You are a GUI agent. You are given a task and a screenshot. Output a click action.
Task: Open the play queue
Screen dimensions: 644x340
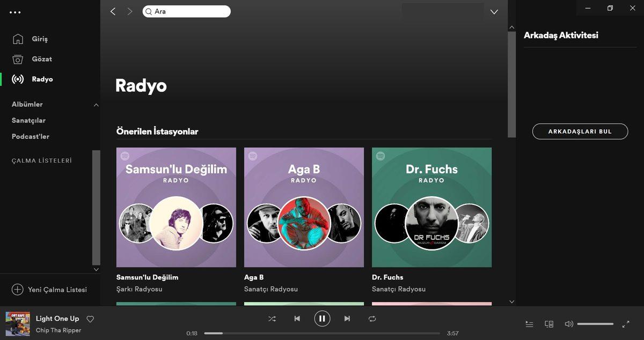[x=529, y=324]
